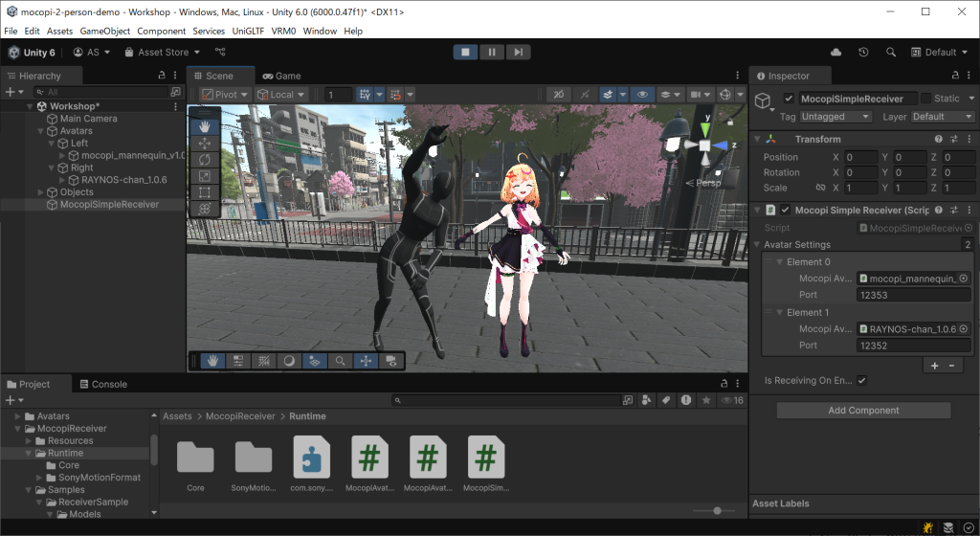
Task: Switch to the Game tab
Action: click(282, 76)
